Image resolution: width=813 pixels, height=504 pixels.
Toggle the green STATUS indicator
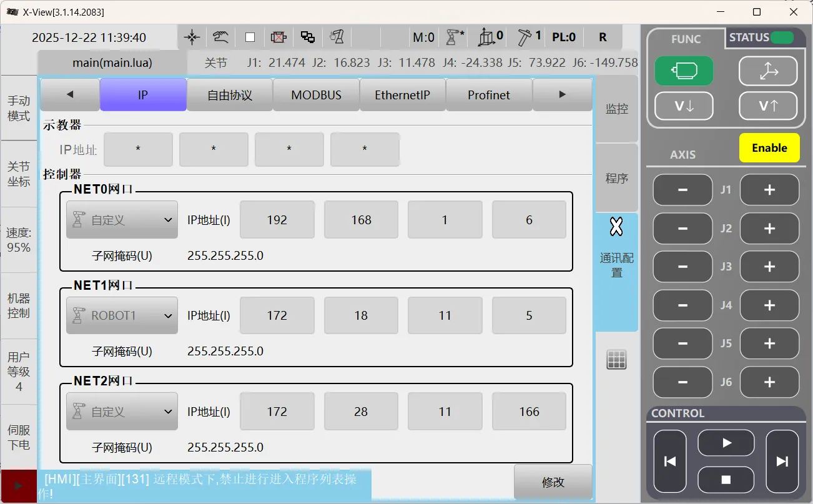coord(782,37)
